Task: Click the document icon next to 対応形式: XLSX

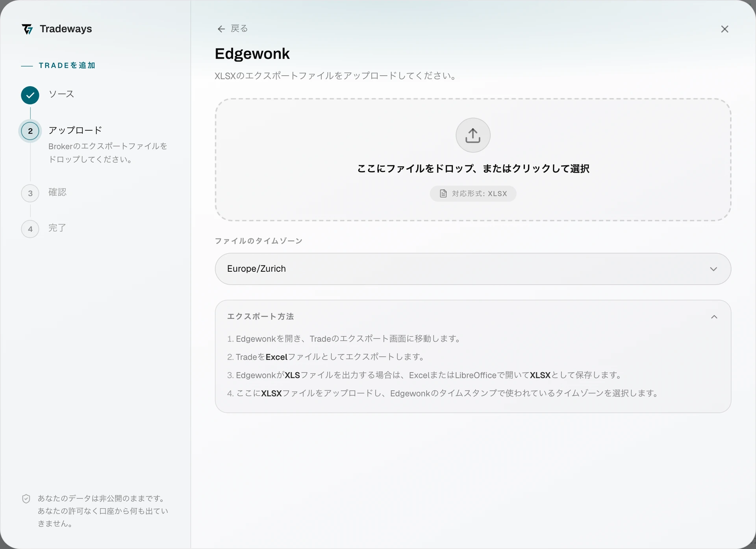Action: [443, 193]
